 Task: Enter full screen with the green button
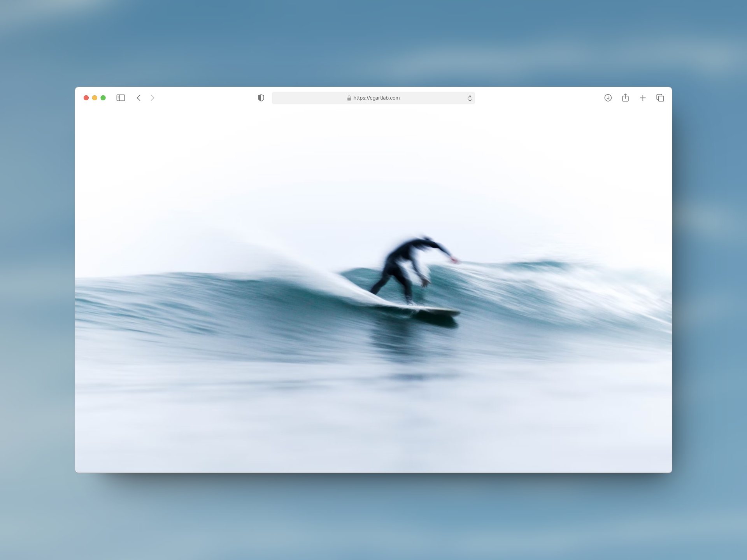(103, 98)
